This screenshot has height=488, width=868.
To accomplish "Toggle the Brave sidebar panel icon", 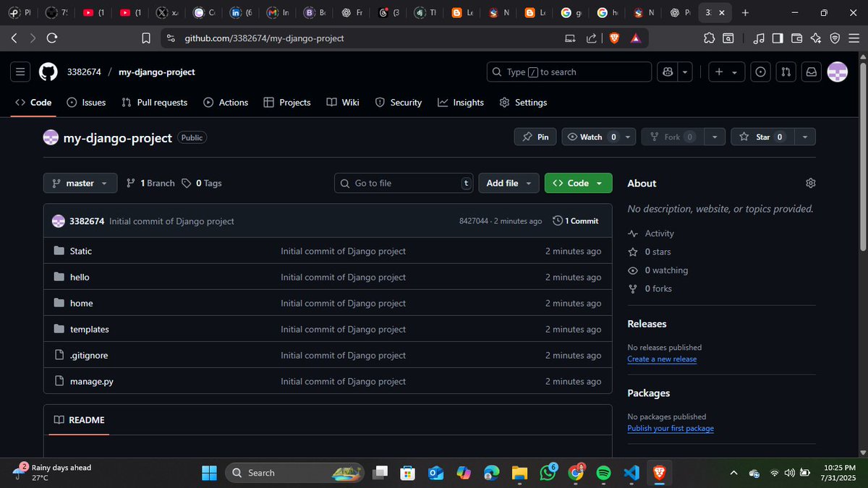I will click(x=778, y=38).
